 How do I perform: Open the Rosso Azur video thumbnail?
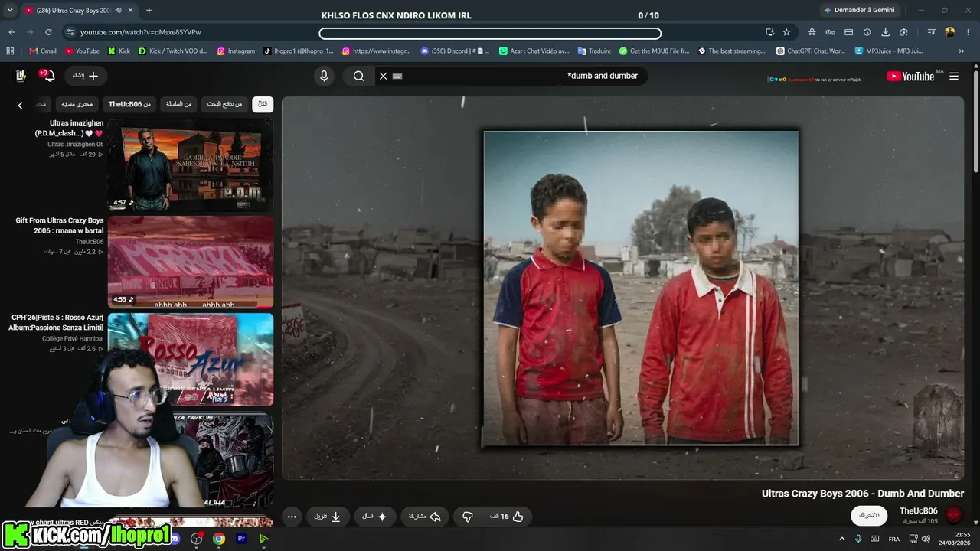coord(191,359)
